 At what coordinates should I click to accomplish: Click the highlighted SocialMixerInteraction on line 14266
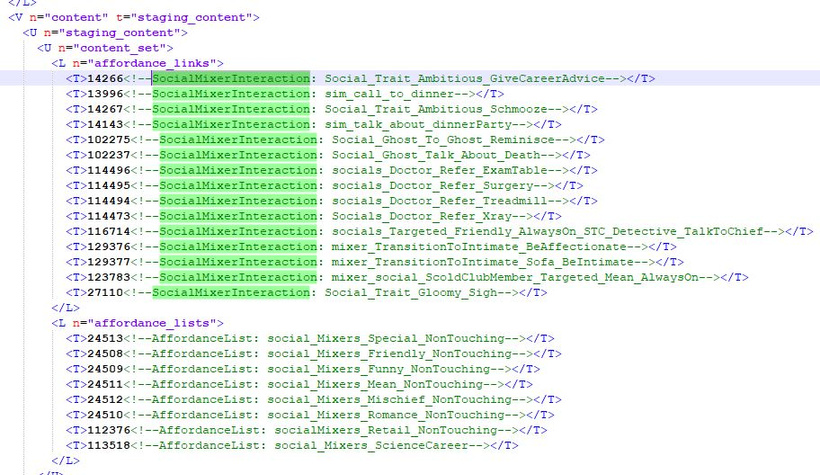231,79
